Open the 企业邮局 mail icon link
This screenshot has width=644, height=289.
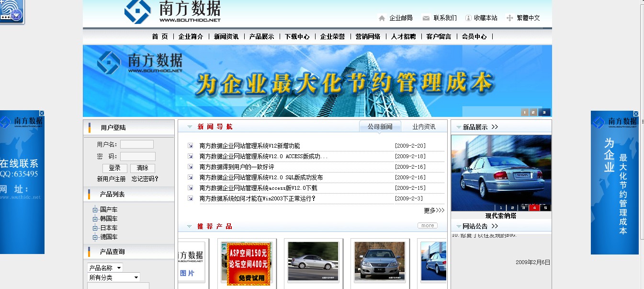[382, 18]
